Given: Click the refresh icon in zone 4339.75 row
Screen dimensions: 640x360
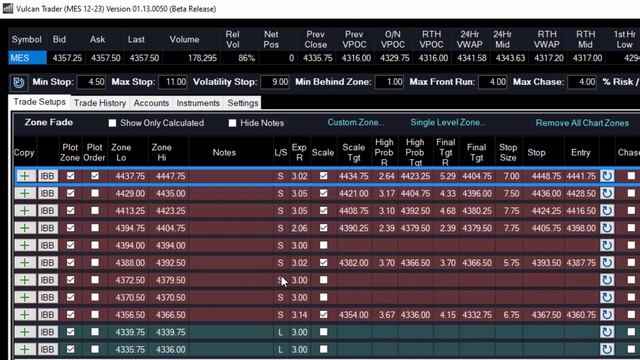Looking at the screenshot, I should 607,332.
